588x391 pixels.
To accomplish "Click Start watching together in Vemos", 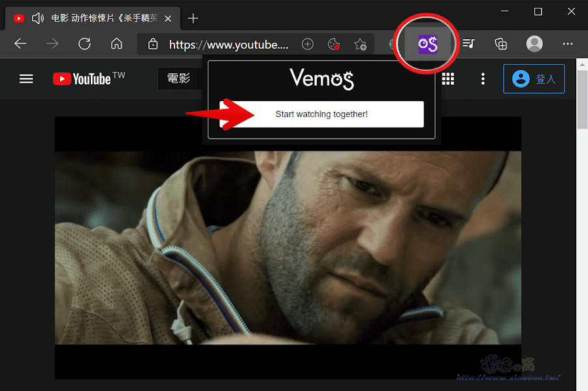I will pos(320,114).
